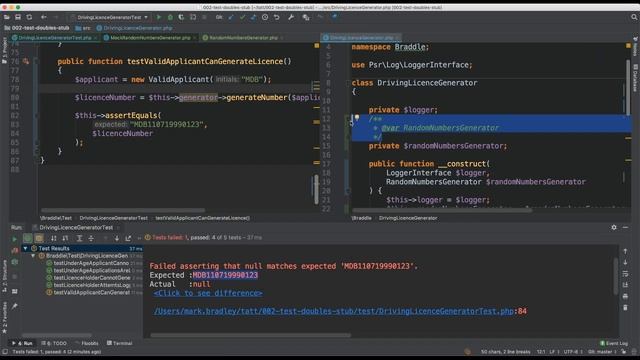
Task: Click the left editor horizontal scrollbar
Action: click(123, 211)
